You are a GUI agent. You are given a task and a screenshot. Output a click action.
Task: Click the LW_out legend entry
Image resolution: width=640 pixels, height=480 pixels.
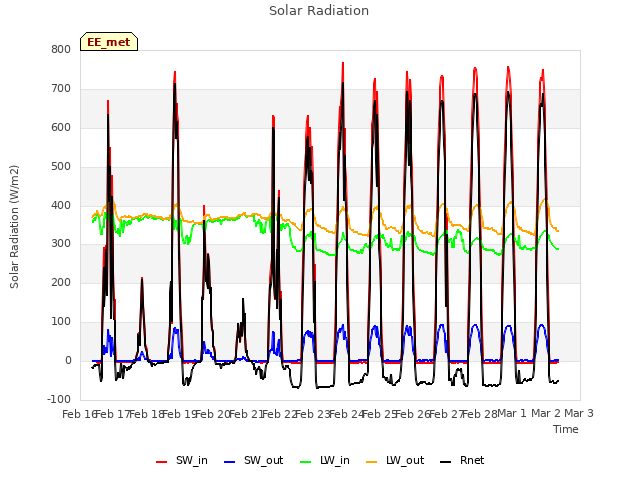(395, 460)
